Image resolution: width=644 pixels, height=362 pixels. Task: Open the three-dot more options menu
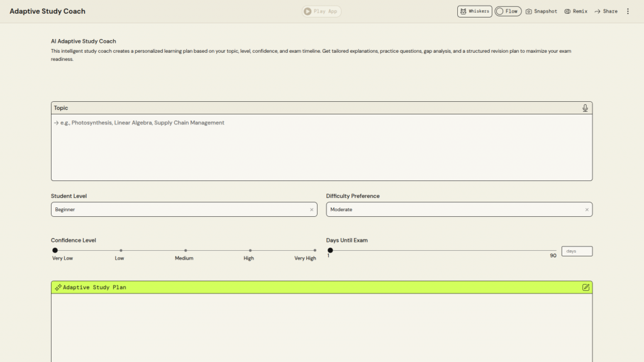point(627,11)
